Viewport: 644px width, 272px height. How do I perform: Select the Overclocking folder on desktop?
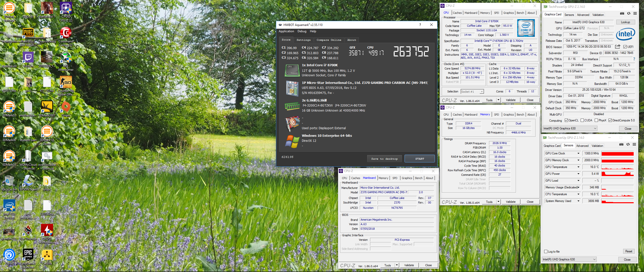(47, 35)
